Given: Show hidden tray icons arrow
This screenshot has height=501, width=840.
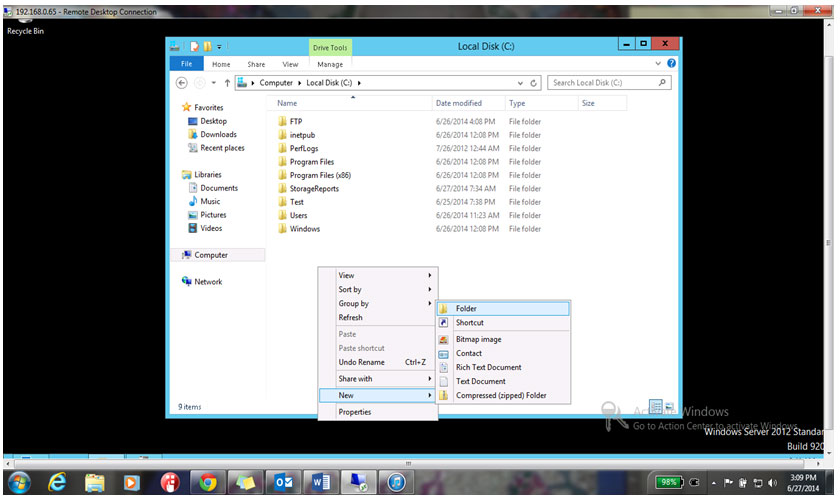Looking at the screenshot, I should point(714,483).
